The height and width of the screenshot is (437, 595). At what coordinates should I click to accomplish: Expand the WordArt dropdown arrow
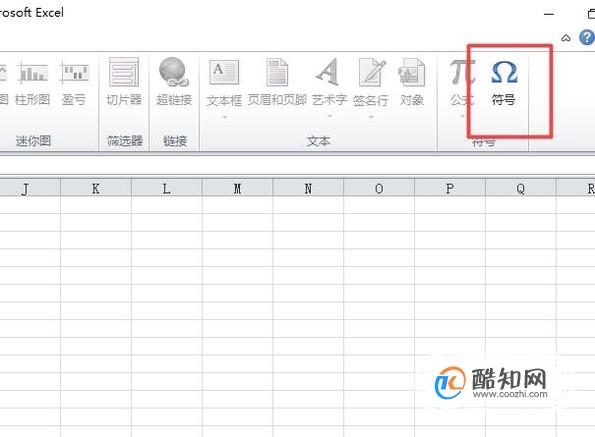click(330, 116)
